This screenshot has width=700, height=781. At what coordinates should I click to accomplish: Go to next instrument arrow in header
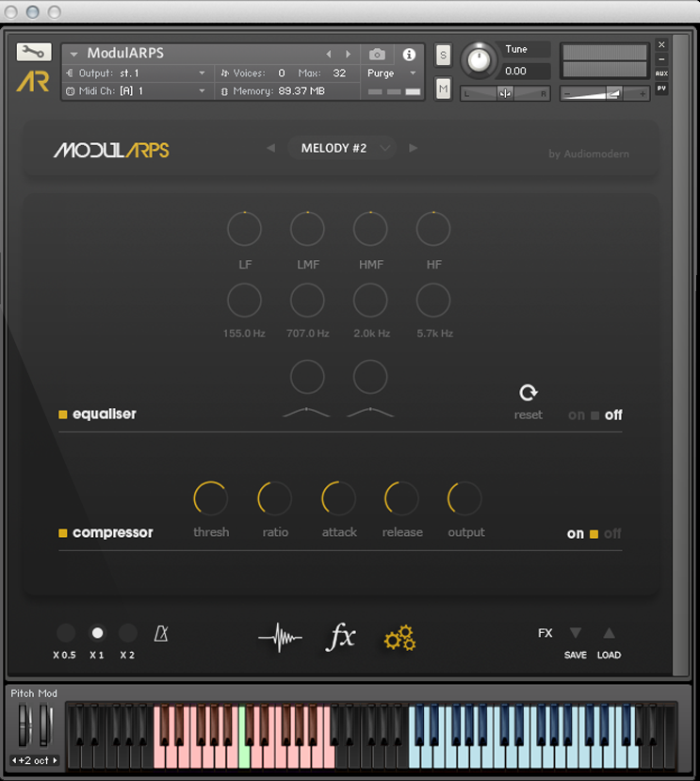coord(349,54)
